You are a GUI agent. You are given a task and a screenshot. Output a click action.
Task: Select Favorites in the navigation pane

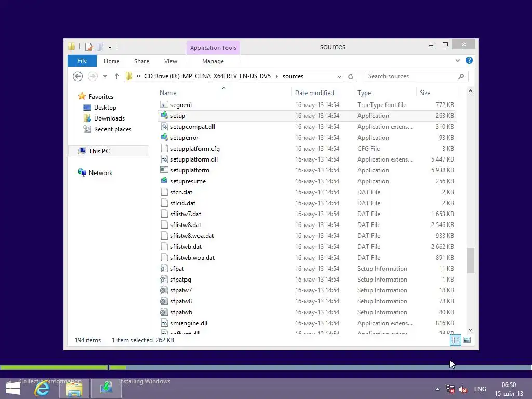pyautogui.click(x=101, y=96)
